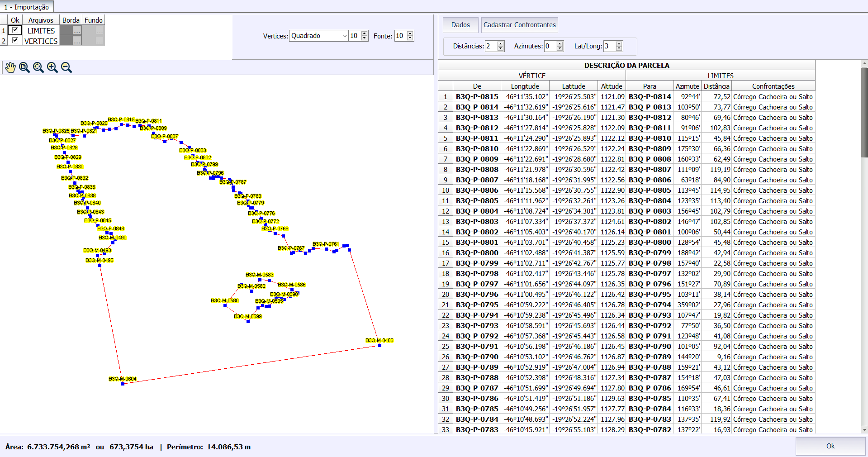Uncheck the LIMITES layer checkbox
The height and width of the screenshot is (457, 868).
(15, 30)
